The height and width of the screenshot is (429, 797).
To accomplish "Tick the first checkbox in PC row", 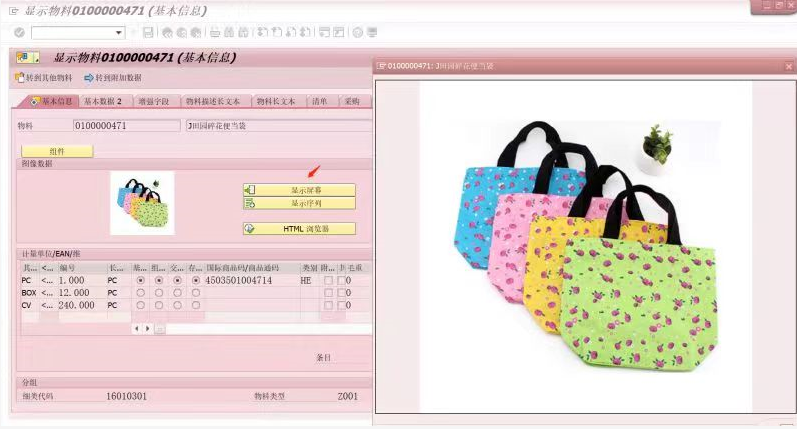I will [x=328, y=281].
